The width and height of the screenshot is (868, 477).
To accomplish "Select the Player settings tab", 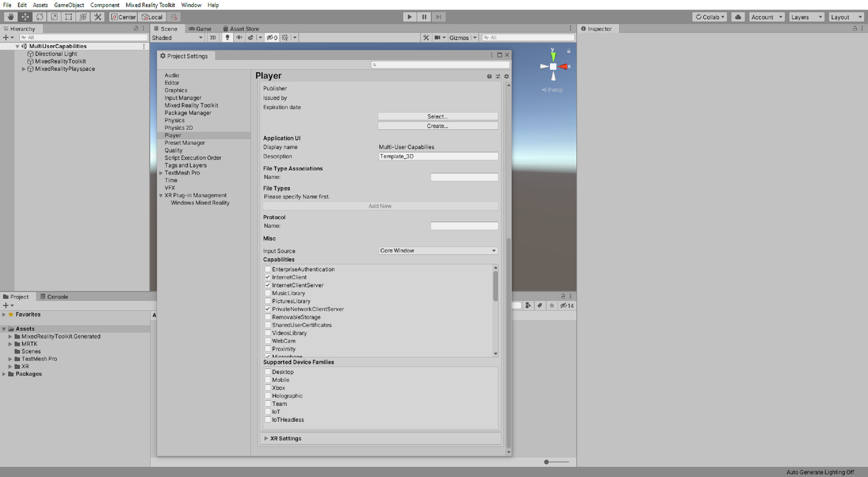I will click(x=172, y=135).
